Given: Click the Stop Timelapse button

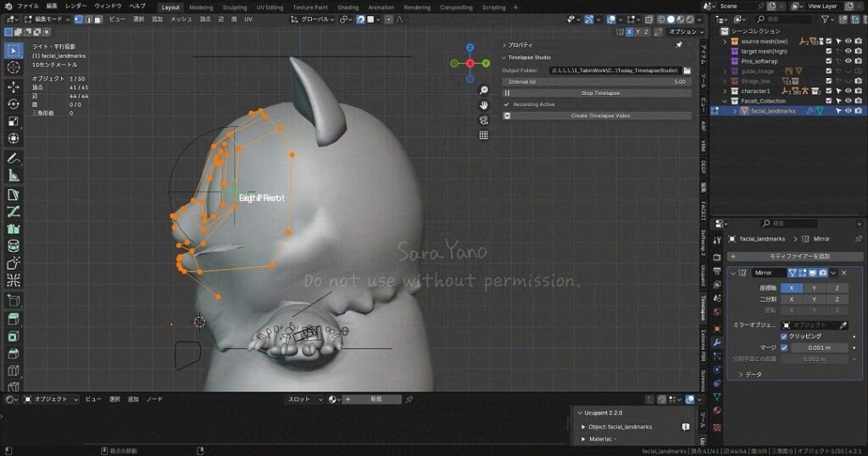Looking at the screenshot, I should tap(600, 92).
